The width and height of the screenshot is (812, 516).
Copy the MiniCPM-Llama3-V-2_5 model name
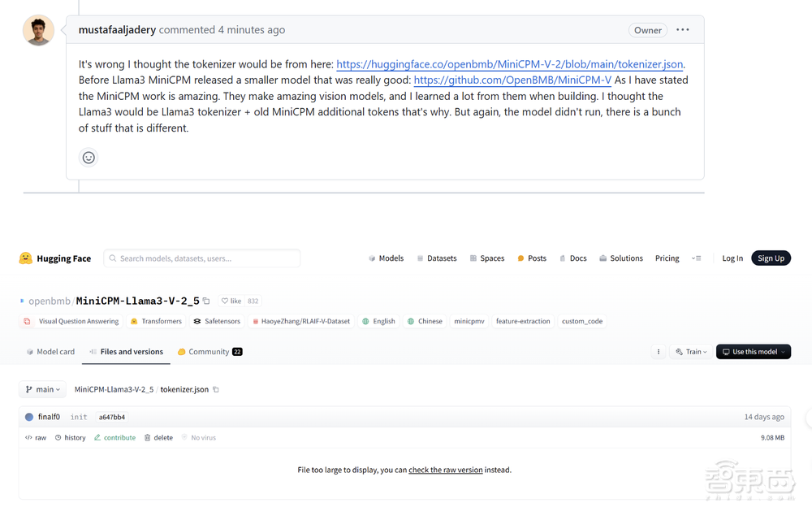[x=206, y=301]
